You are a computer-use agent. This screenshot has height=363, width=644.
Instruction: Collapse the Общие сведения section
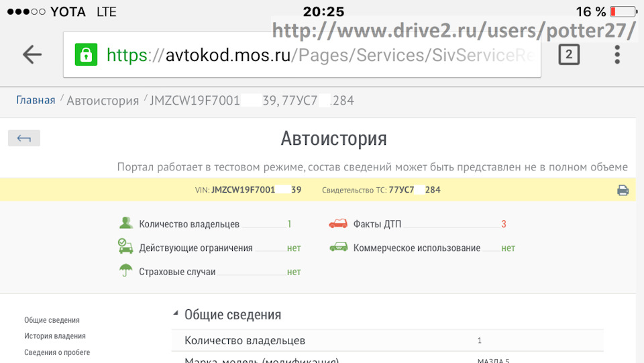[176, 313]
